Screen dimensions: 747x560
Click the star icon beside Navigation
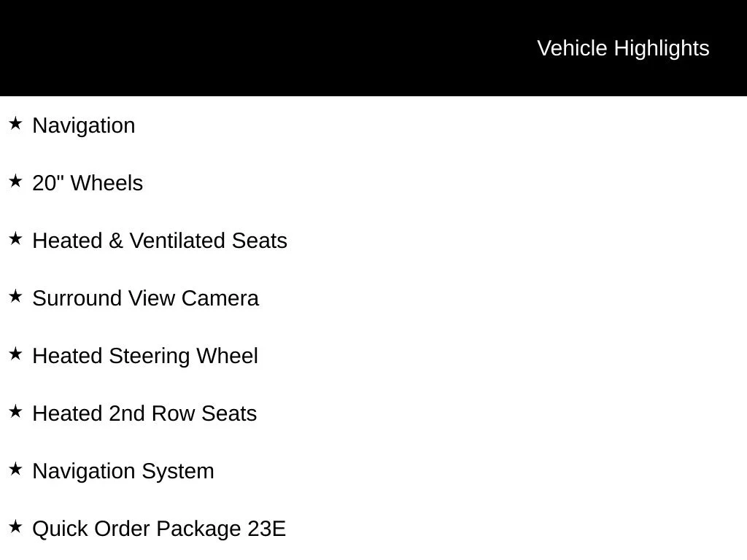point(15,123)
